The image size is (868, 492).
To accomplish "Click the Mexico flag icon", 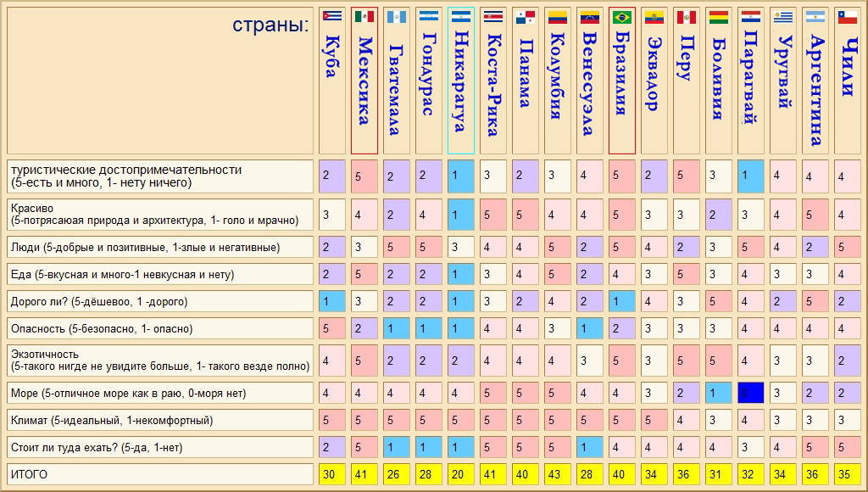I will [x=364, y=17].
